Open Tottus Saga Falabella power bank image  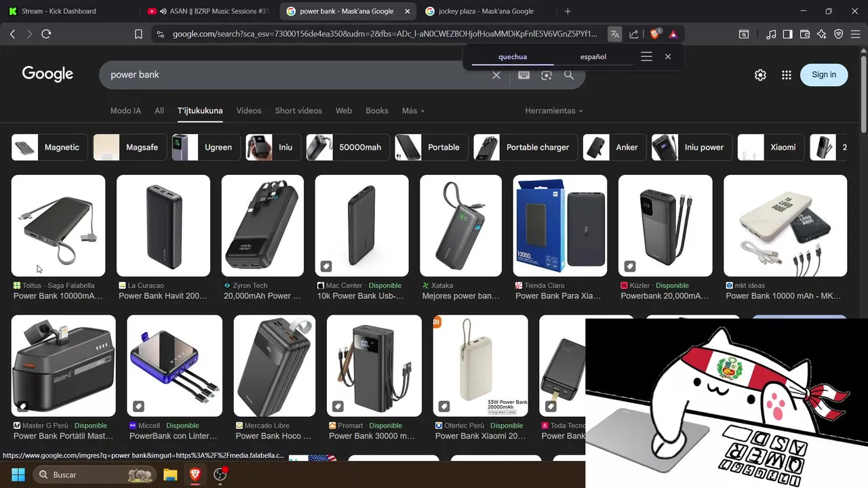[x=58, y=226]
